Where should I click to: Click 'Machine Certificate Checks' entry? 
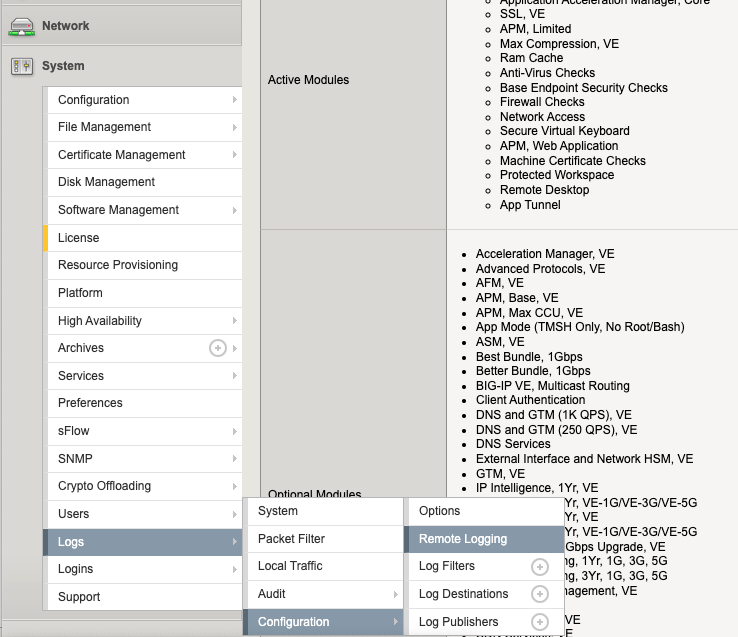pos(572,161)
